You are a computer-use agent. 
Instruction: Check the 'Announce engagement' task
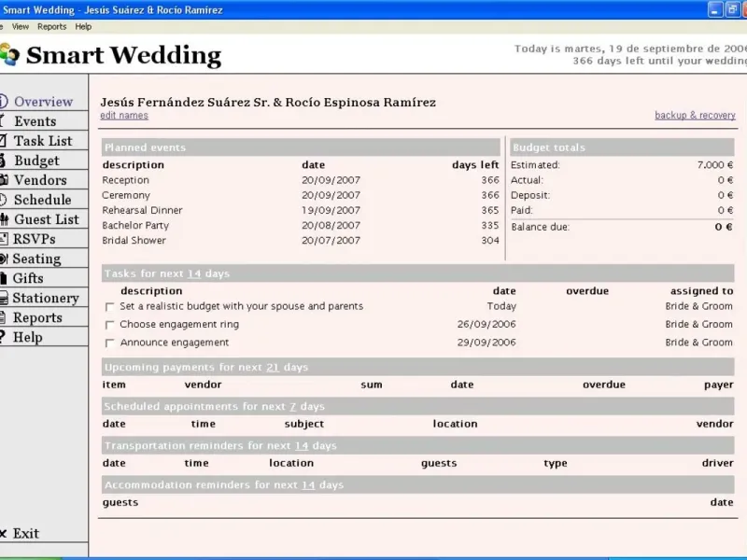(109, 343)
